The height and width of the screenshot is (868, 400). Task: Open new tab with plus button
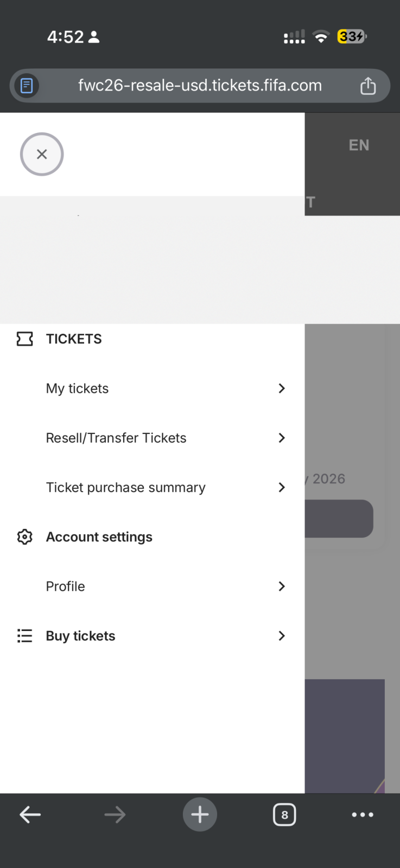[x=200, y=814]
